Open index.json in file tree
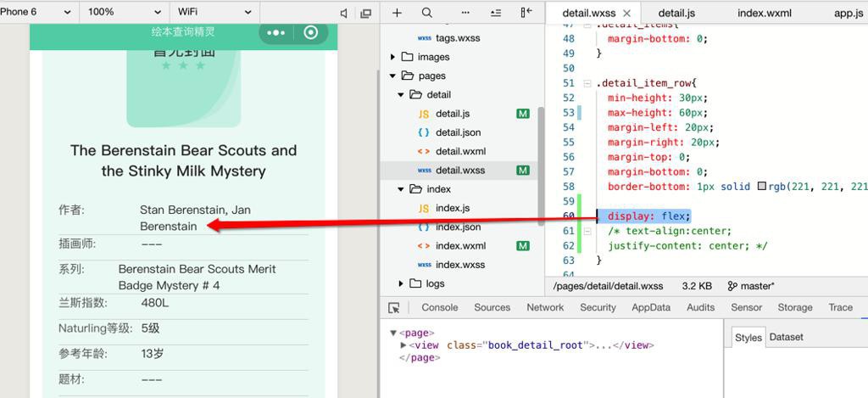Viewport: 868px width, 398px height. click(458, 227)
